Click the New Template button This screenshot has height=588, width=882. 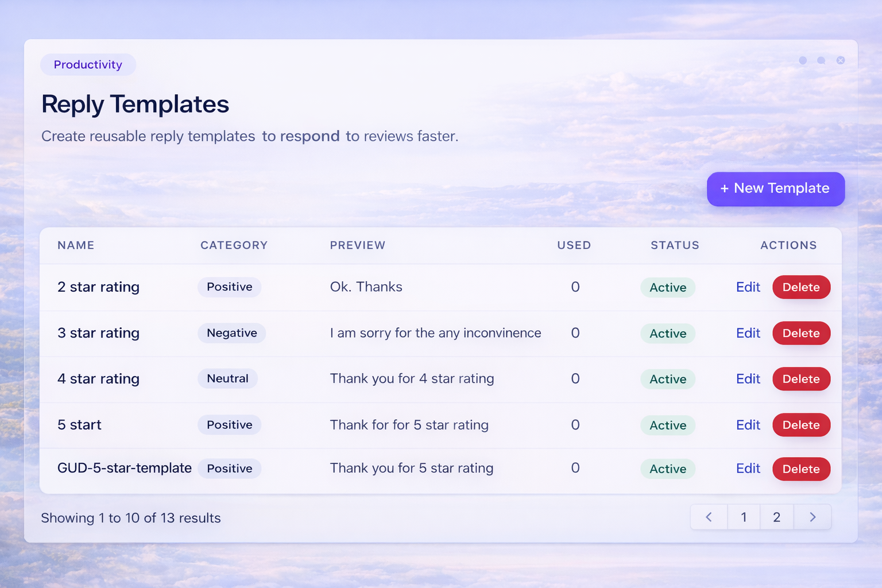pos(775,189)
